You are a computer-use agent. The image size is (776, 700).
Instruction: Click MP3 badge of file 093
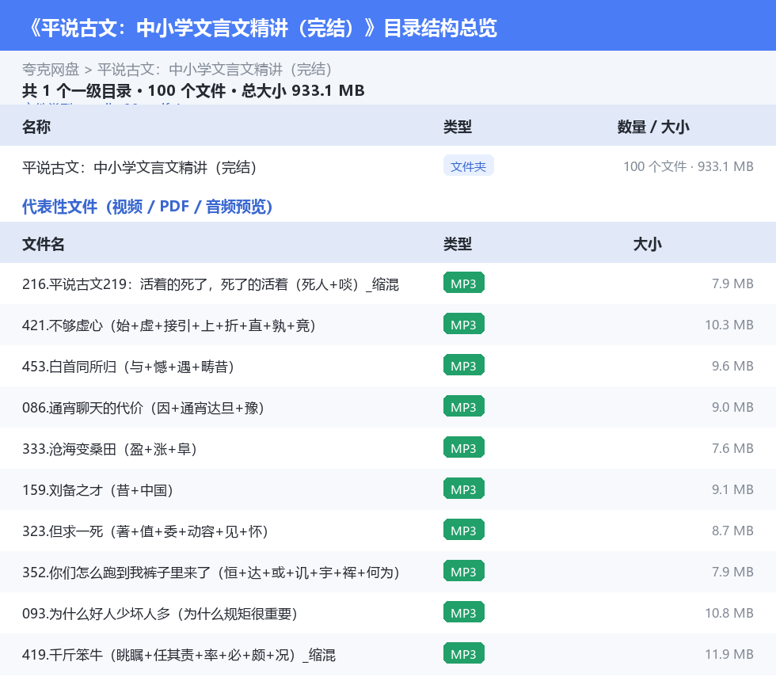(464, 612)
